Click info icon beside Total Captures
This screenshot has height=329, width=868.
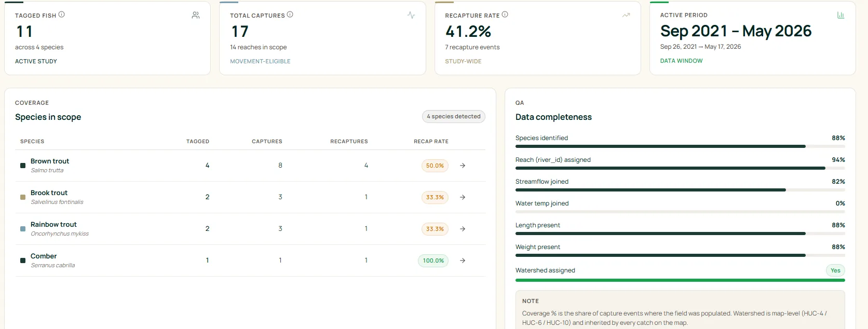290,15
